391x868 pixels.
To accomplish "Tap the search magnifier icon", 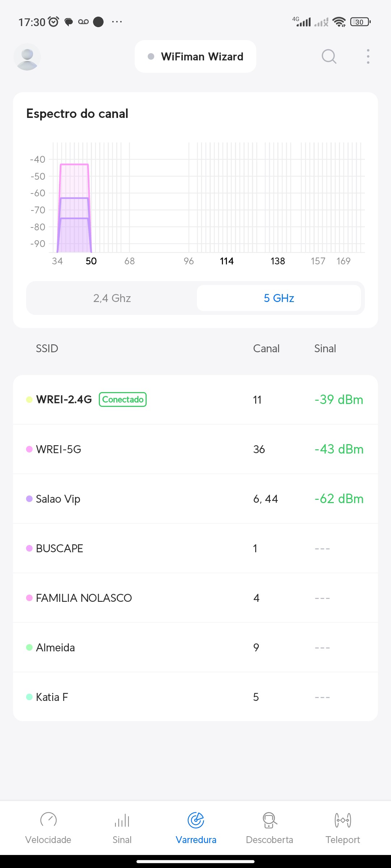I will coord(329,56).
